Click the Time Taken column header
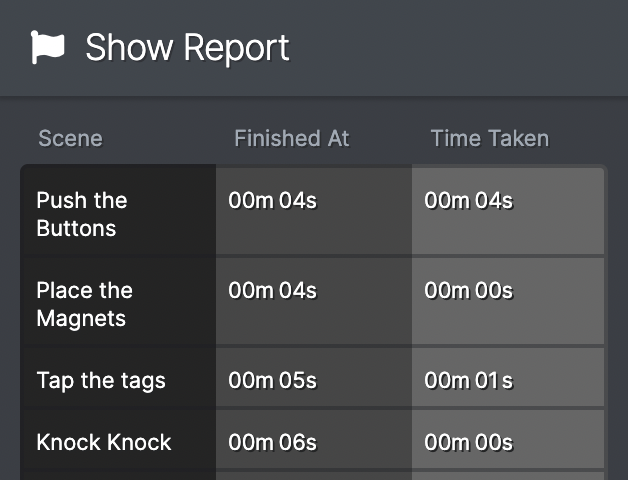 tap(490, 139)
